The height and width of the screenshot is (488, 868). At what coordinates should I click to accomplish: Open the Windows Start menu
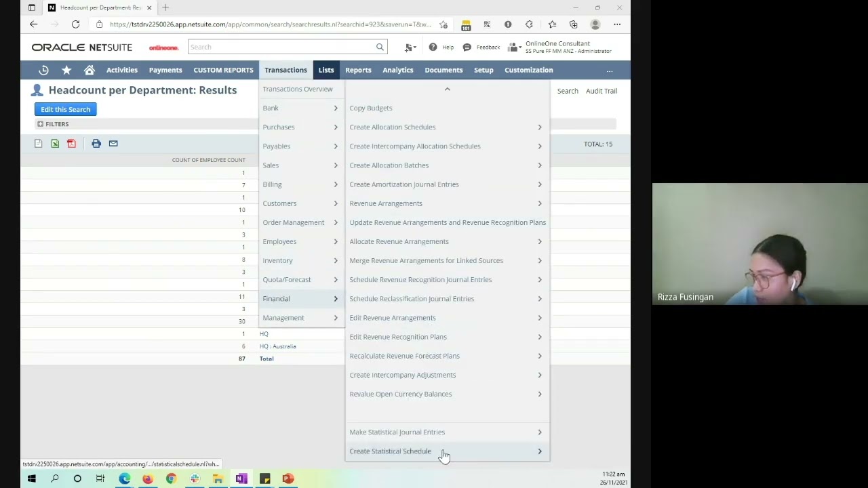pos(31,479)
